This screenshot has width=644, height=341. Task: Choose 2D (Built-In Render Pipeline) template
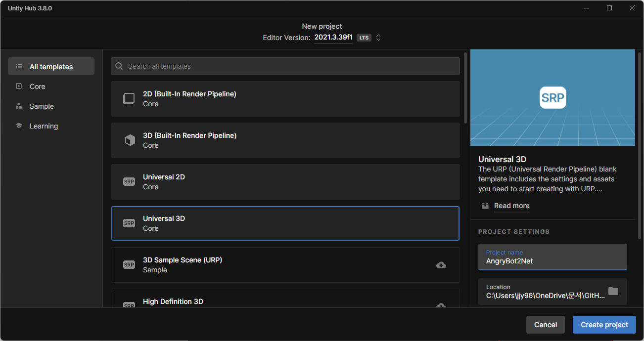pyautogui.click(x=285, y=99)
